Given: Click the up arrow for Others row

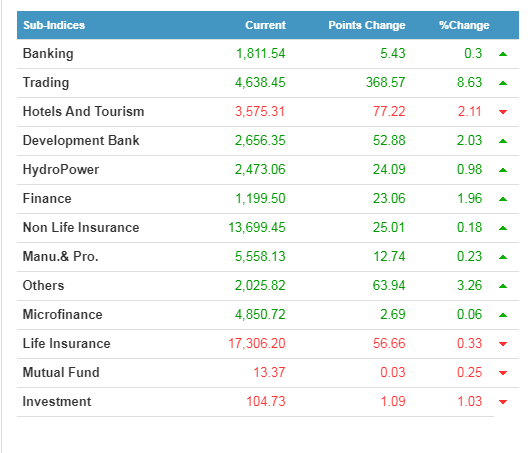Looking at the screenshot, I should pyautogui.click(x=503, y=286).
